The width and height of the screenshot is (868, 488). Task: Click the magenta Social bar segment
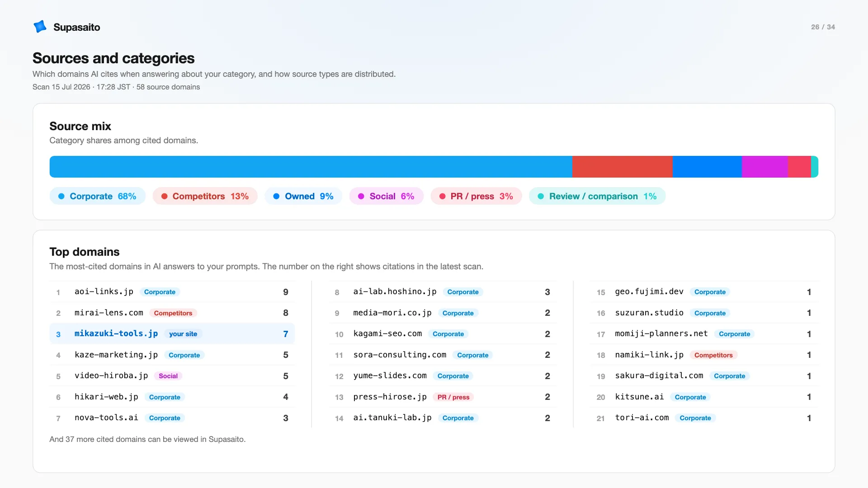pos(764,167)
